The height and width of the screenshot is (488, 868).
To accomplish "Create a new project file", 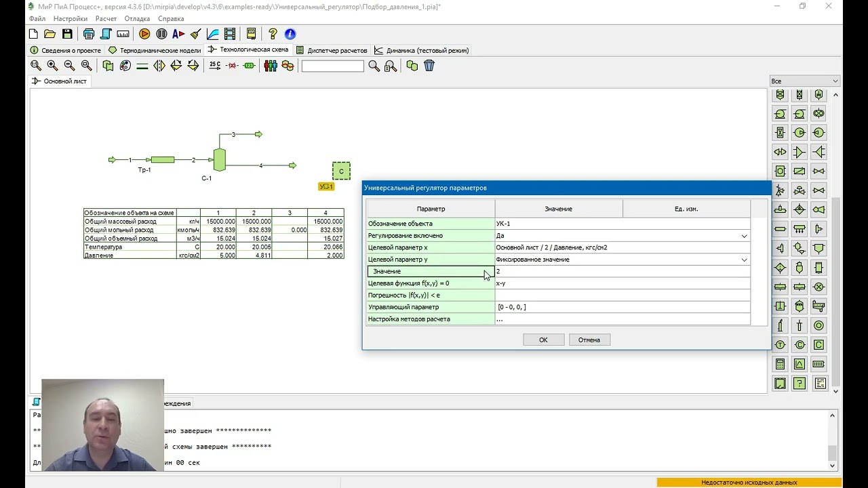I will coord(33,34).
